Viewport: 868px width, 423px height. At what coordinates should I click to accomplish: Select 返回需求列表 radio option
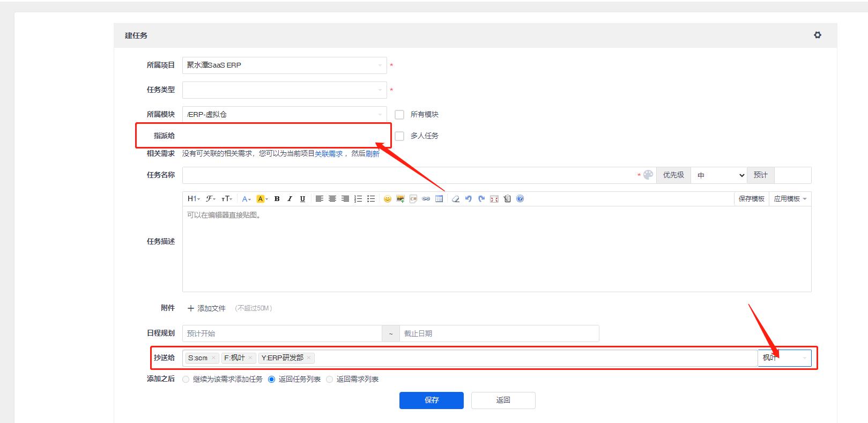(330, 380)
